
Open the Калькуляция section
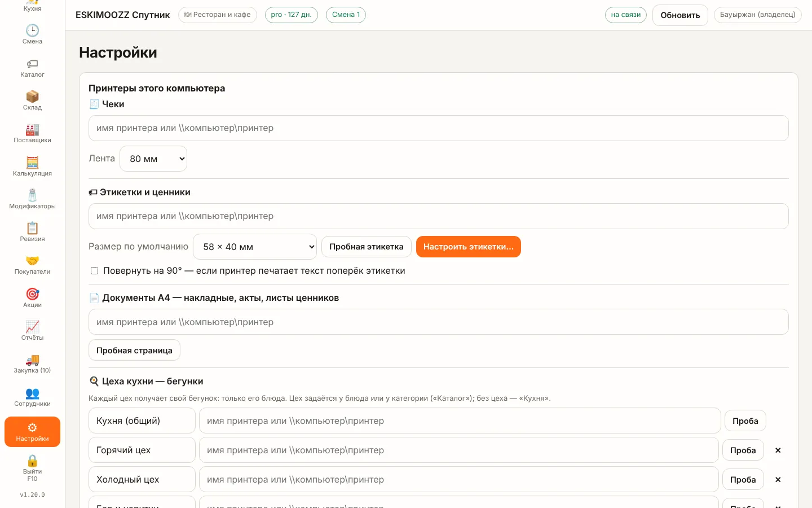pos(32,167)
